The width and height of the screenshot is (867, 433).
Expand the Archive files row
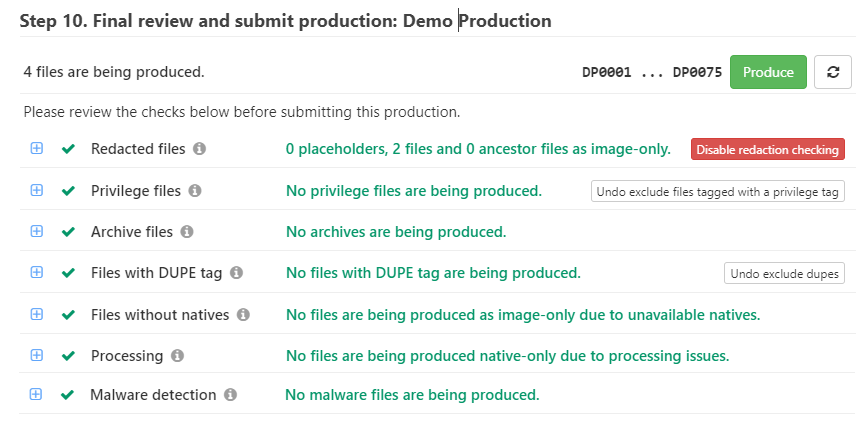(37, 232)
